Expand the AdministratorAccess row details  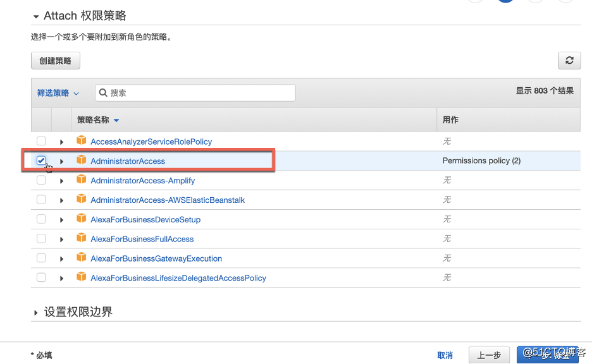pyautogui.click(x=61, y=161)
